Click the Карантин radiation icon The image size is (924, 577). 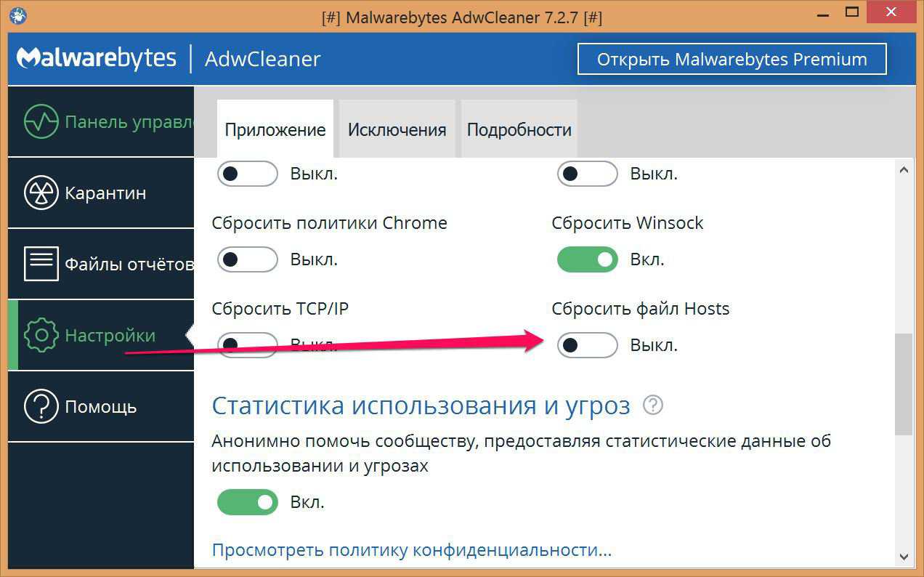(40, 193)
